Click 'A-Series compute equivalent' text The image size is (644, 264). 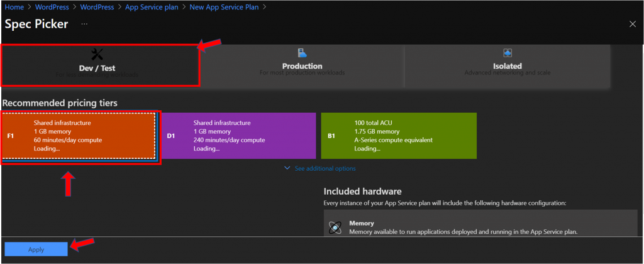[394, 141]
